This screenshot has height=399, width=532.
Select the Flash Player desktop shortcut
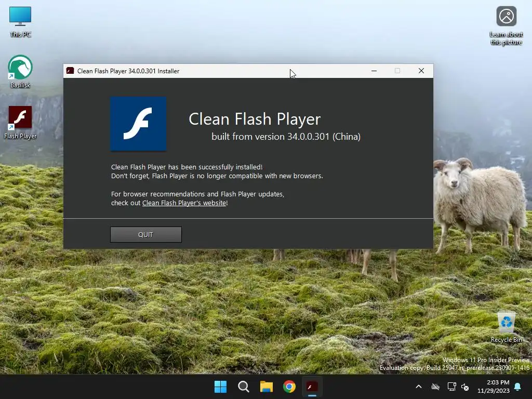click(x=20, y=123)
